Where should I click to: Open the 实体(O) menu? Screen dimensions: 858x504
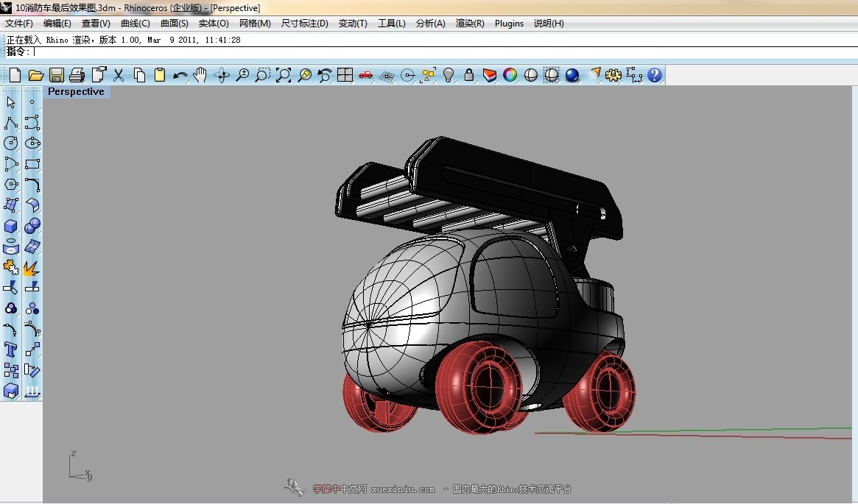[x=214, y=24]
